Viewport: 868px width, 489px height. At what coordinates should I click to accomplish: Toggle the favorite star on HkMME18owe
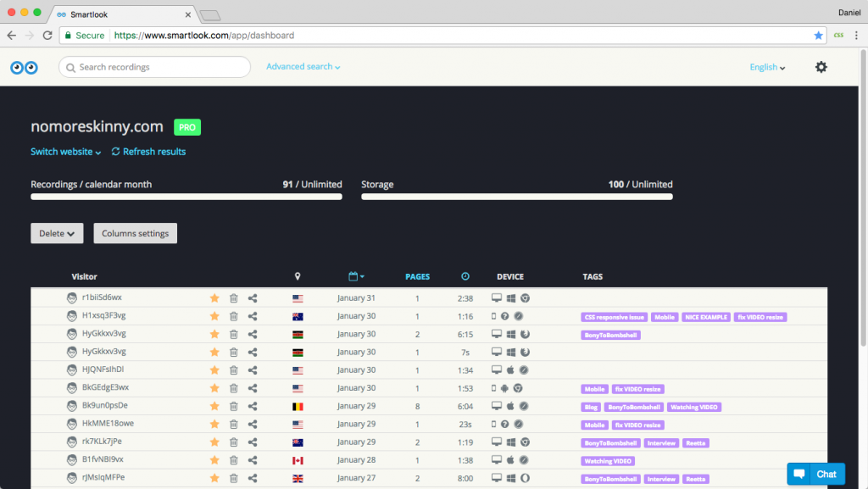pos(214,425)
